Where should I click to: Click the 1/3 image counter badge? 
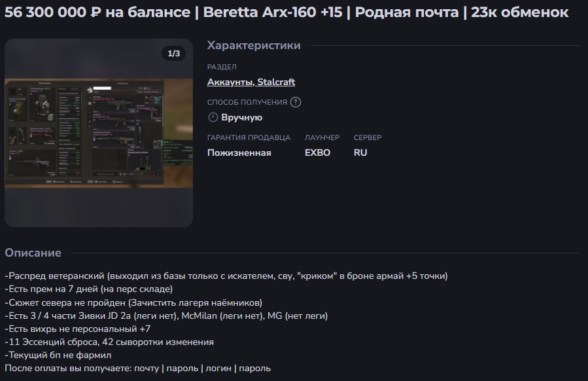click(174, 54)
